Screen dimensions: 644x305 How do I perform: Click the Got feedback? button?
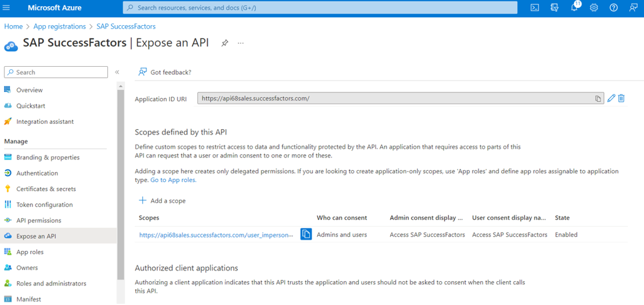coord(165,72)
